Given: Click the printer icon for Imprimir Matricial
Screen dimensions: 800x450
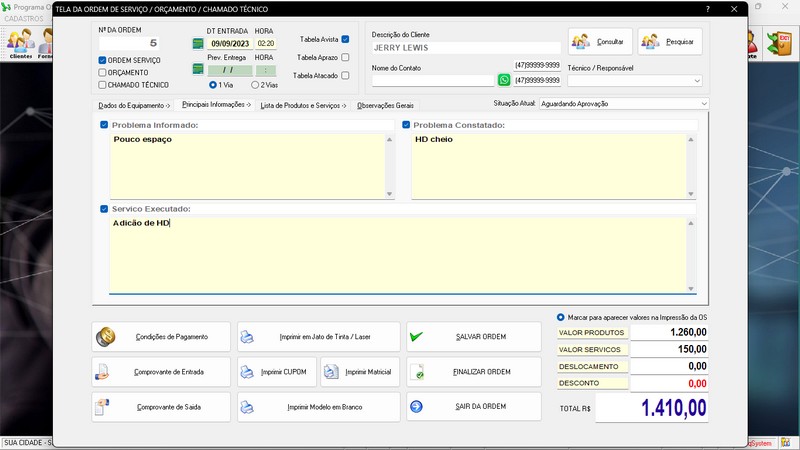Looking at the screenshot, I should (x=331, y=372).
